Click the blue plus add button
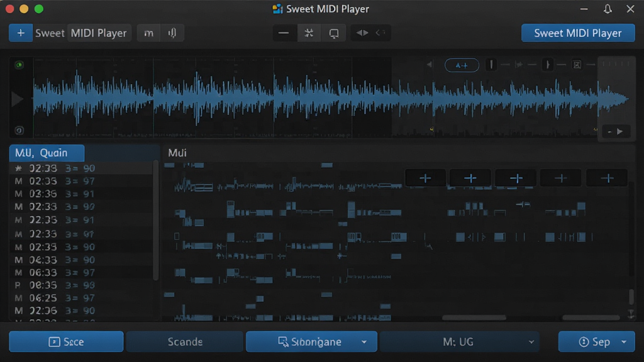The image size is (644, 362). 21,33
